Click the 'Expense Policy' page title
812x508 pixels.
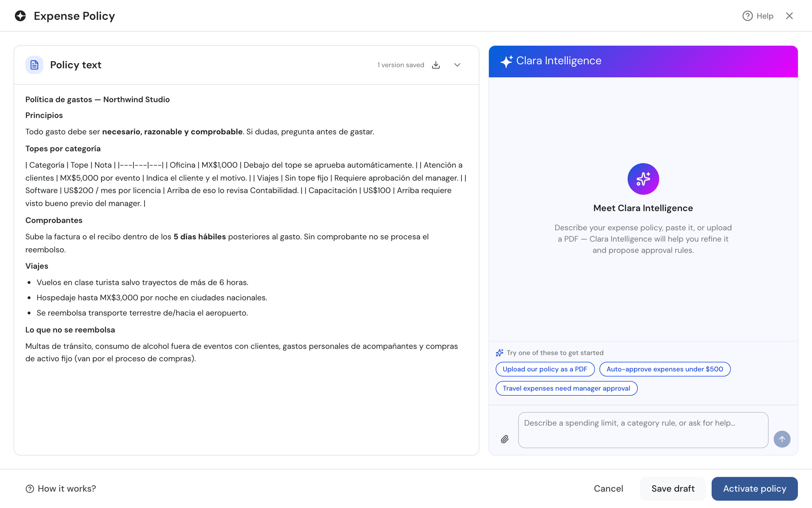[x=74, y=16]
